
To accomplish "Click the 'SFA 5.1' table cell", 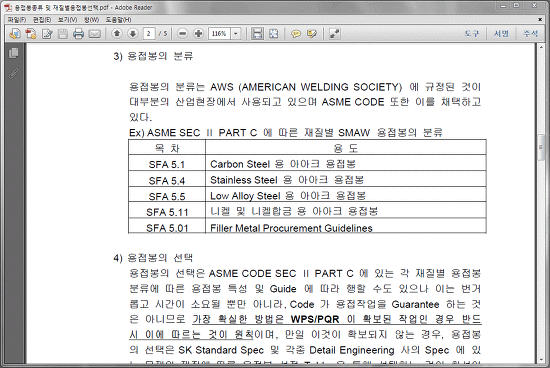I will pos(167,163).
